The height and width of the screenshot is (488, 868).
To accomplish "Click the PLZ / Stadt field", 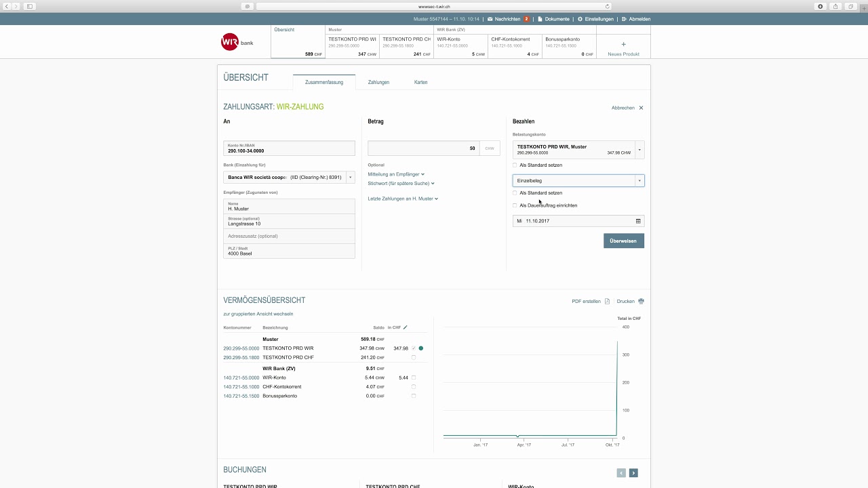I will click(x=289, y=251).
